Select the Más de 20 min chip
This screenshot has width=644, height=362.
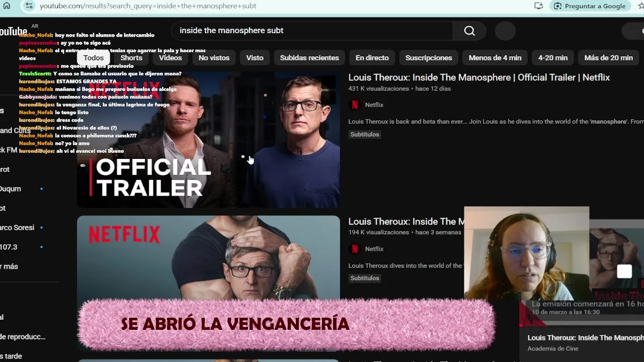point(608,58)
